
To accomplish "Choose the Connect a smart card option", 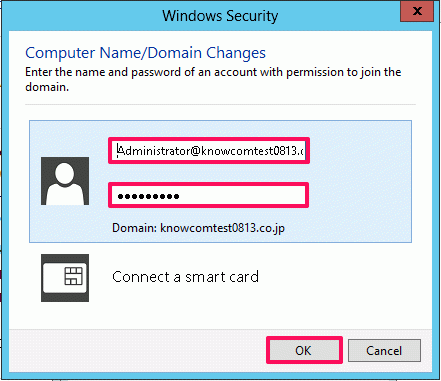I will pyautogui.click(x=185, y=277).
